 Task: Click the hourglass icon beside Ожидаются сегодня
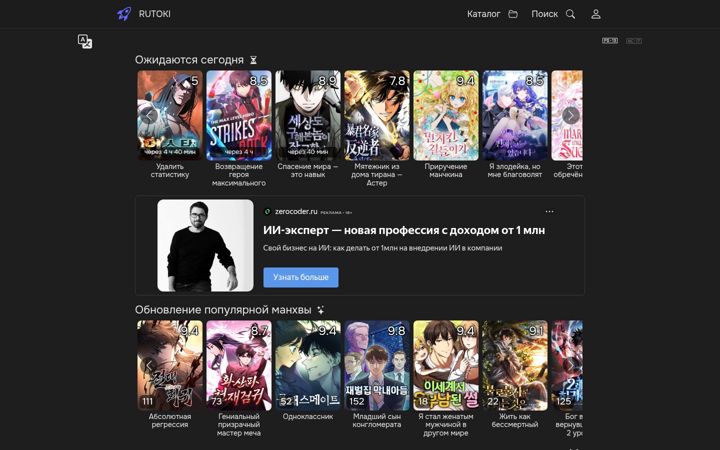[x=253, y=60]
